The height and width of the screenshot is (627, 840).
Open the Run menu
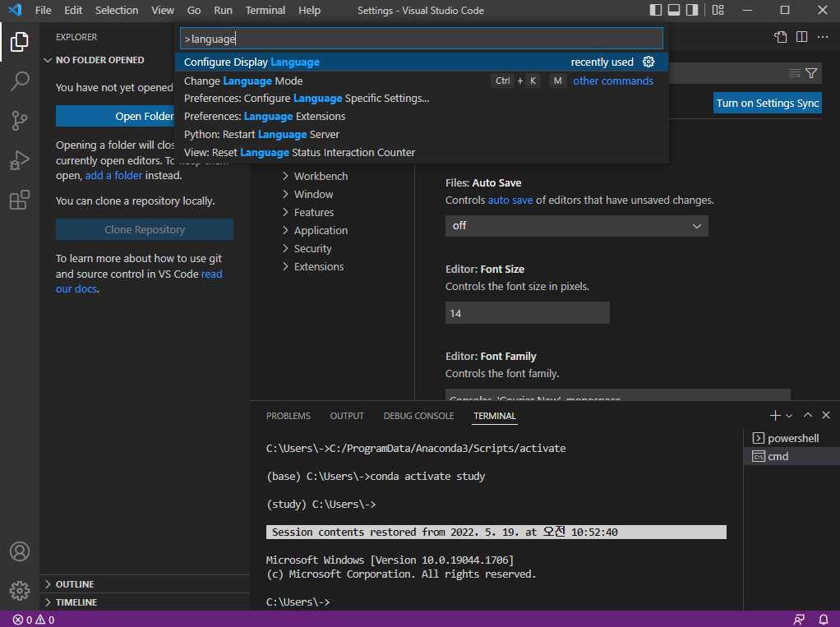pos(223,10)
